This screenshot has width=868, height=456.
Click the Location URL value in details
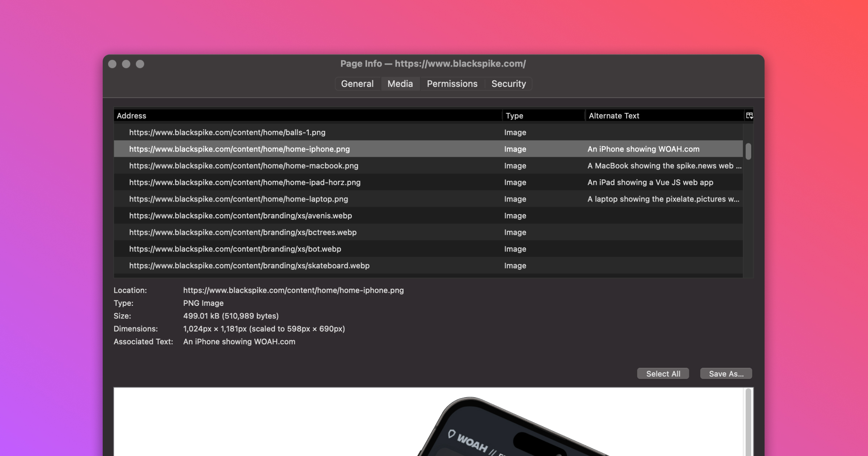point(293,290)
